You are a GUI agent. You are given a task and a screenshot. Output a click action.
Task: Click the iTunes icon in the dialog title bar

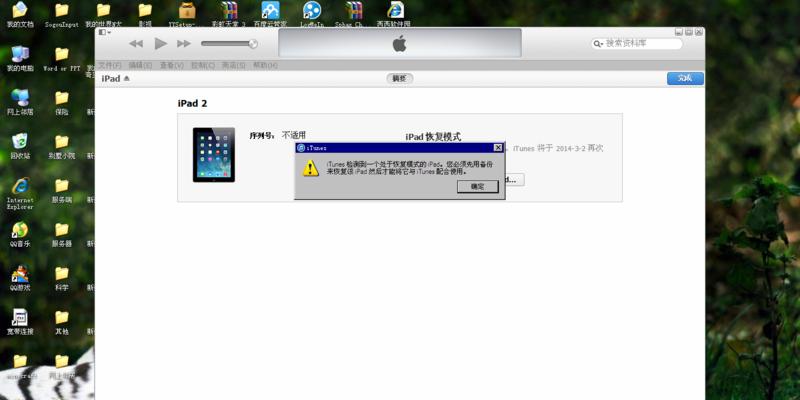point(301,147)
